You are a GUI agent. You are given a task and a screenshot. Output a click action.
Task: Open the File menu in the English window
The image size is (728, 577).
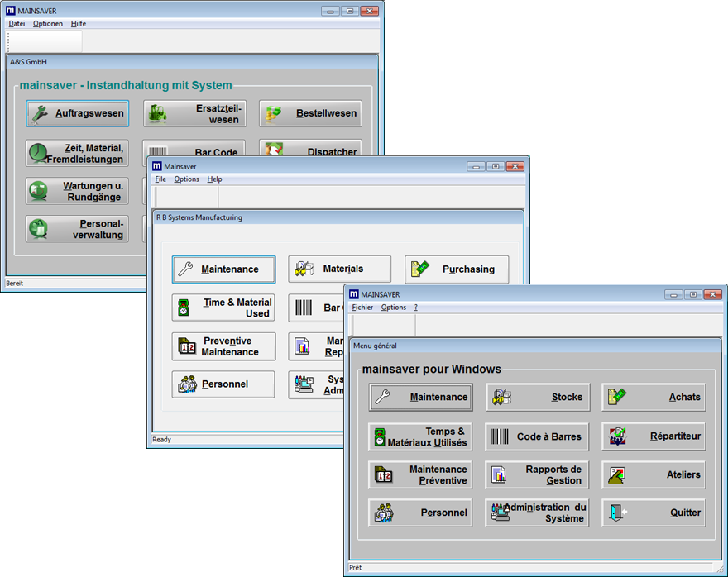click(x=160, y=179)
